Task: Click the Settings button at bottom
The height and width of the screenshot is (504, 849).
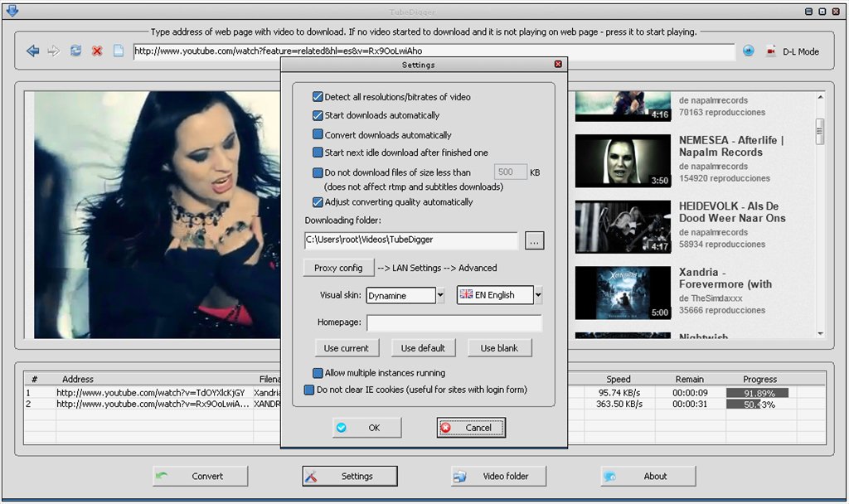Action: tap(350, 477)
